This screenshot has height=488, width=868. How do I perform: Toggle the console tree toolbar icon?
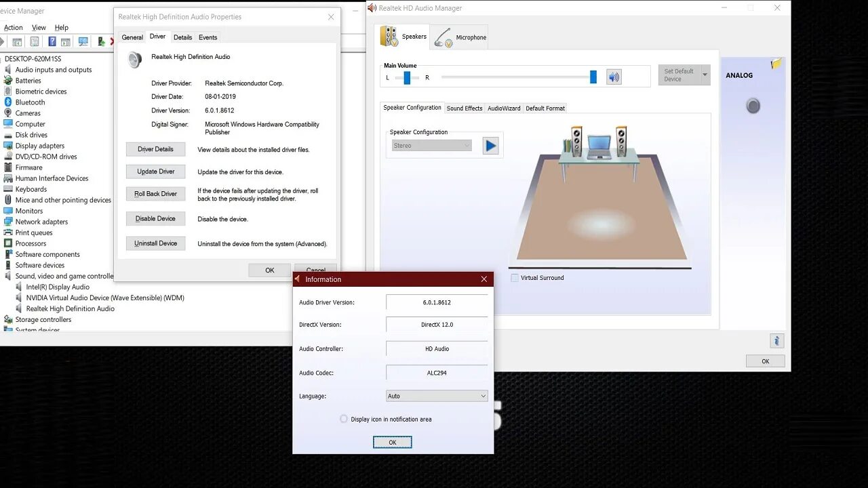point(16,42)
